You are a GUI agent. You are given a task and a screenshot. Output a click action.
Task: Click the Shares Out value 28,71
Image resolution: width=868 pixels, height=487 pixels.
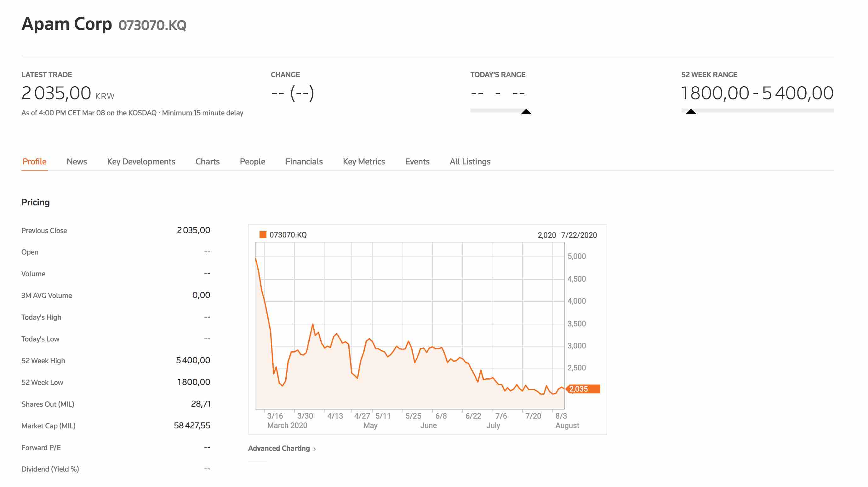pos(201,404)
